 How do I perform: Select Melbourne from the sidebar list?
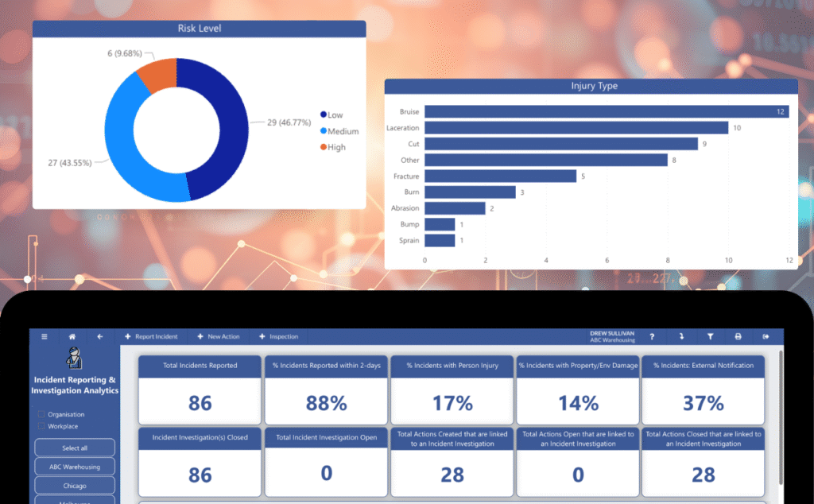click(75, 501)
